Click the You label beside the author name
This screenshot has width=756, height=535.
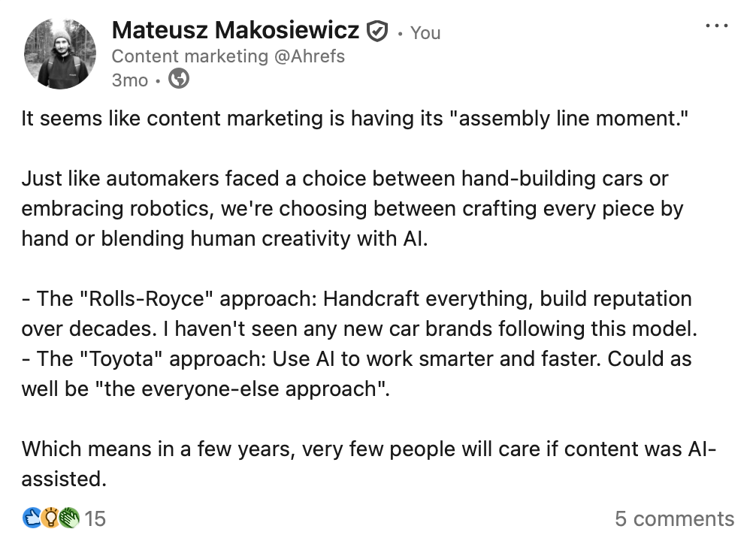(425, 32)
